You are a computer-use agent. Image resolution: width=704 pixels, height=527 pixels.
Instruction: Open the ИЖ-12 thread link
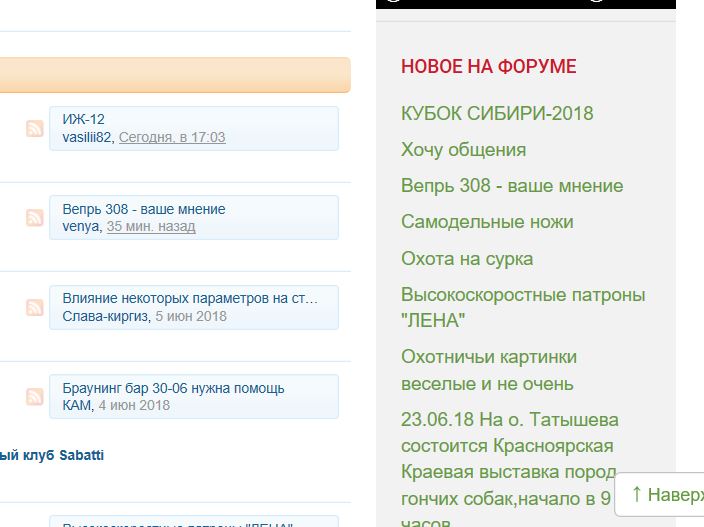click(83, 119)
